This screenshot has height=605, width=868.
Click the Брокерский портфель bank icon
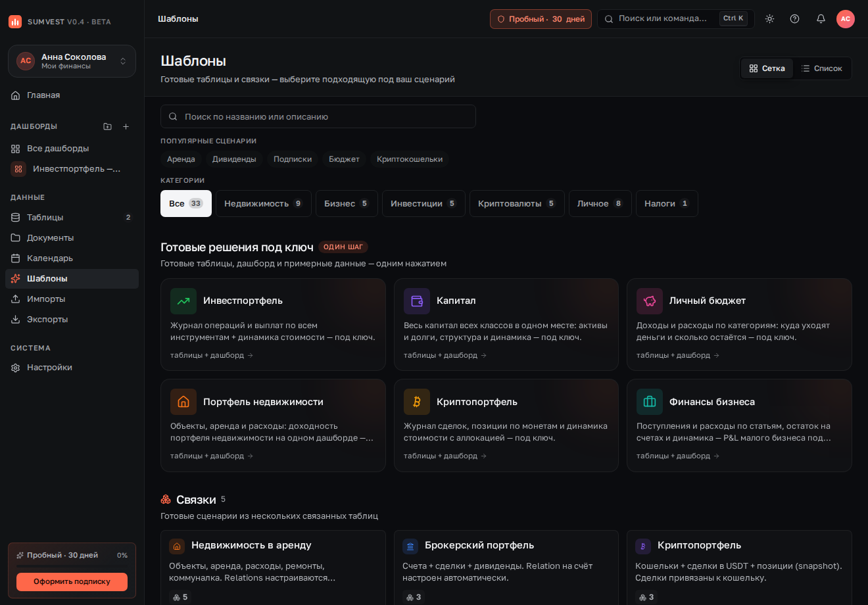(410, 546)
